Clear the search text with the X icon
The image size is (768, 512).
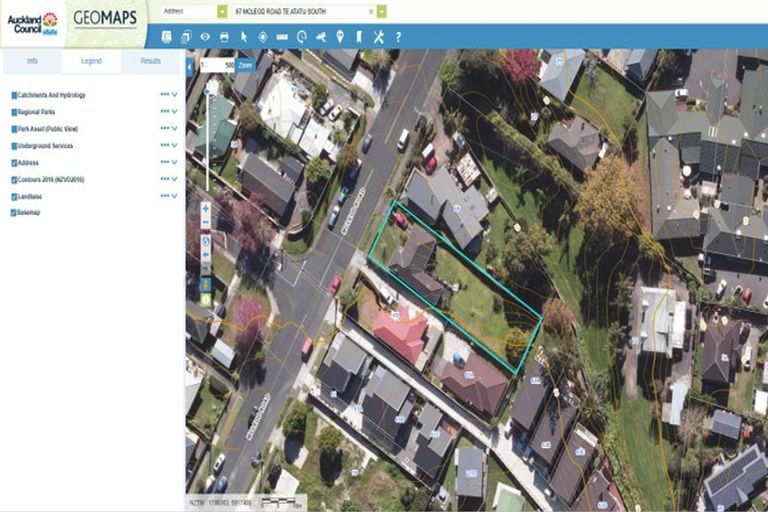[x=371, y=11]
